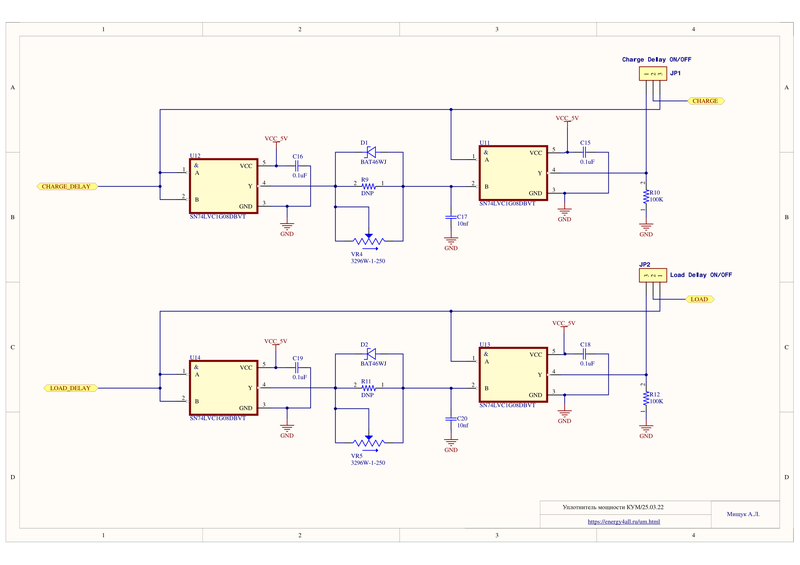This screenshot has height=565, width=800.
Task: Click potentiometer VR4 symbol
Action: (369, 240)
